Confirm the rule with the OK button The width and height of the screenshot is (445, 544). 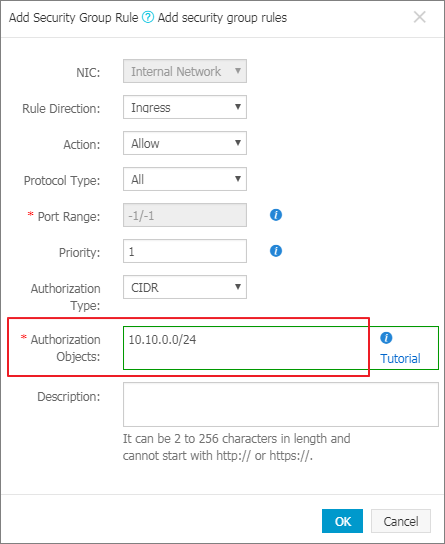342,521
